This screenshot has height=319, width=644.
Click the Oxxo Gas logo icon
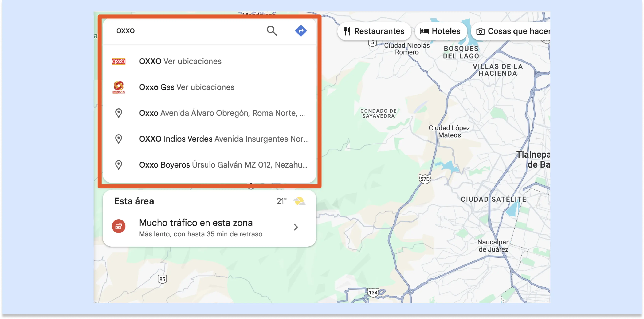pyautogui.click(x=119, y=87)
